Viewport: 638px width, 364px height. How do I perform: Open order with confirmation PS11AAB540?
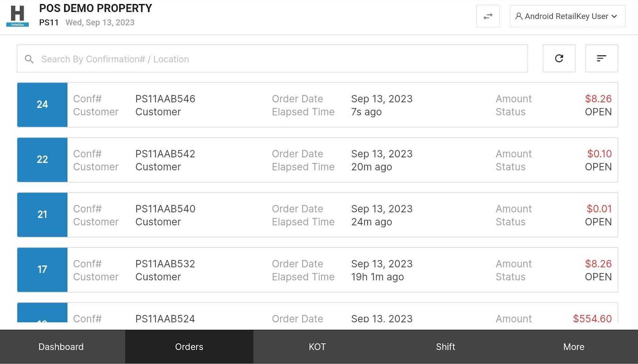[165, 209]
